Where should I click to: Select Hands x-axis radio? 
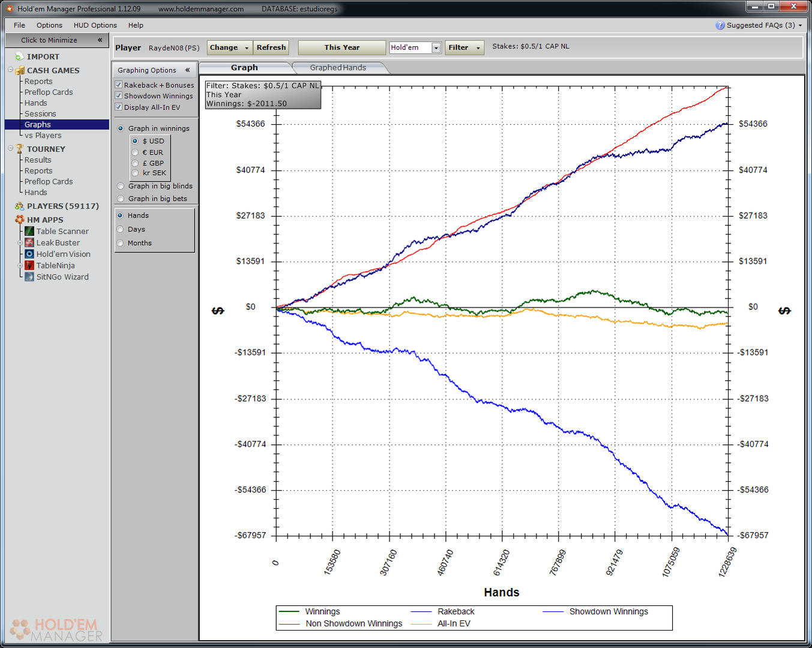121,216
